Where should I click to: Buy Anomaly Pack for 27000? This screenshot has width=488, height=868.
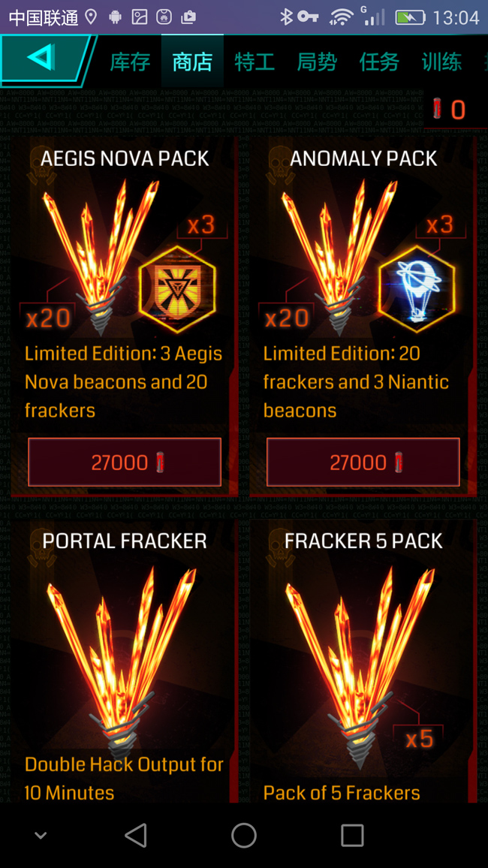click(x=363, y=463)
